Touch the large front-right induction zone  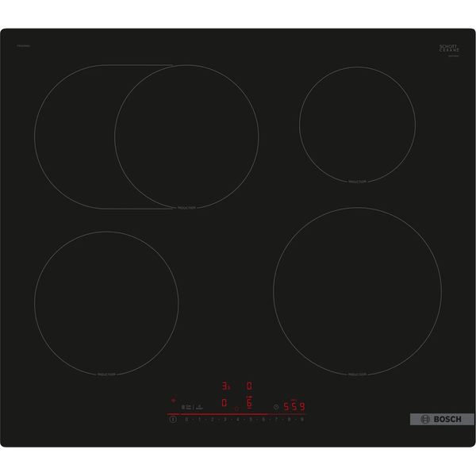click(x=357, y=291)
